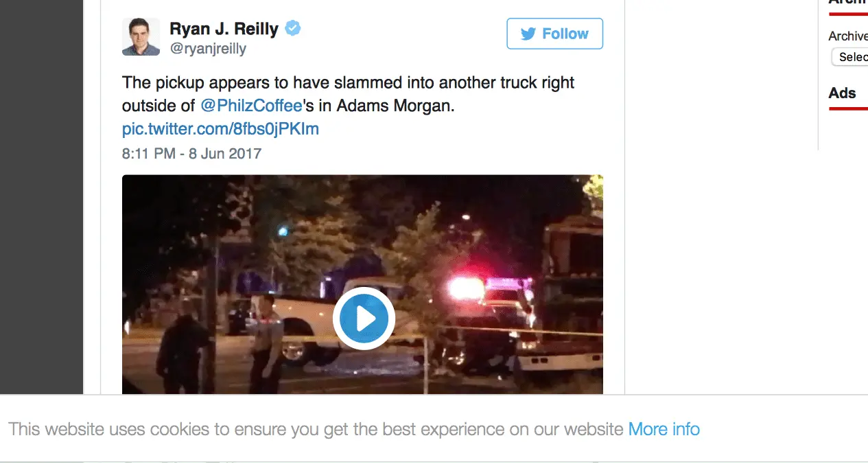Image resolution: width=868 pixels, height=473 pixels.
Task: Click the Ads sidebar heading
Action: pyautogui.click(x=842, y=93)
